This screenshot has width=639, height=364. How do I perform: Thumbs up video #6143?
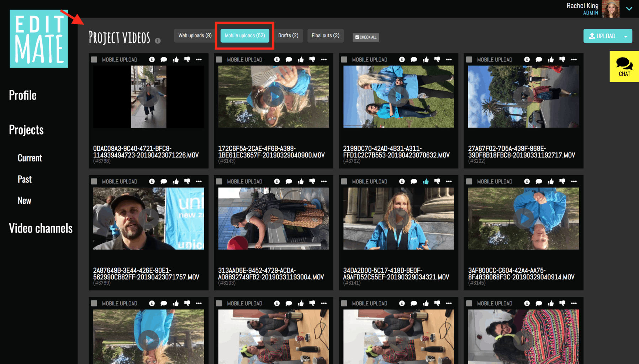(301, 59)
